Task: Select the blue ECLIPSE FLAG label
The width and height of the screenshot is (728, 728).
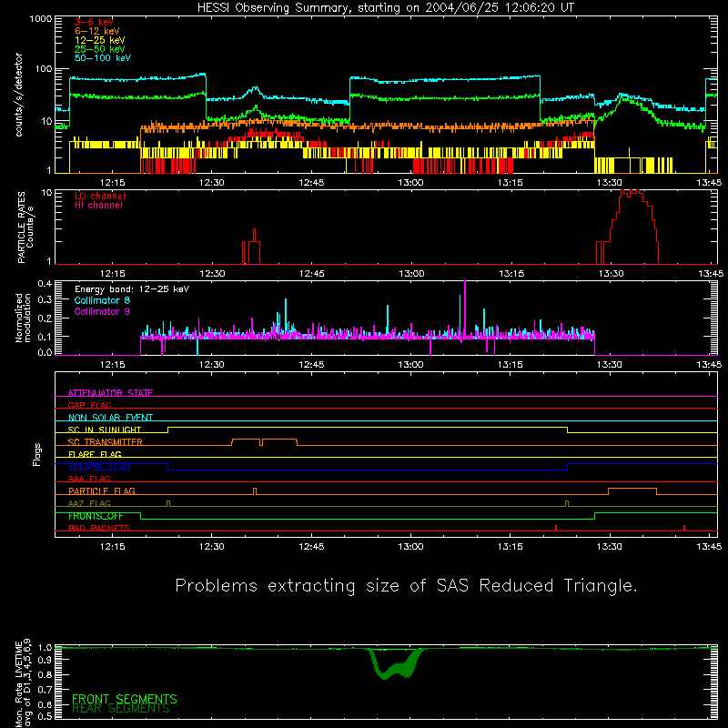Action: (x=99, y=467)
